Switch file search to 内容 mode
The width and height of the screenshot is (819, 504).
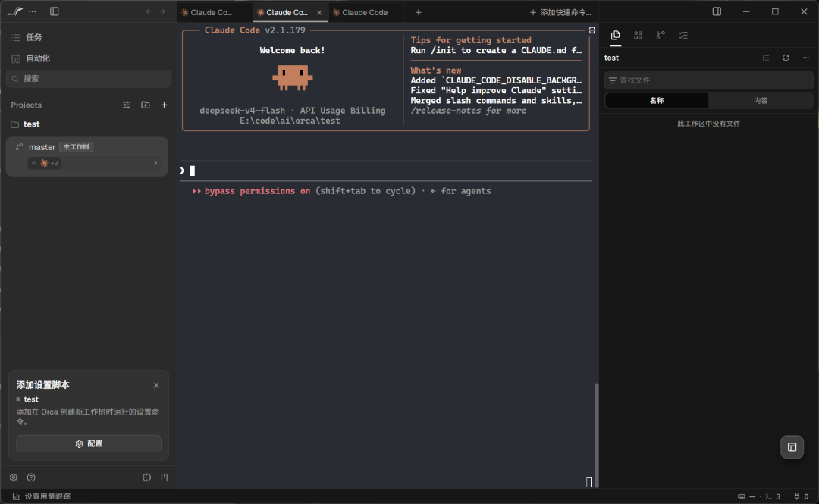tap(761, 100)
